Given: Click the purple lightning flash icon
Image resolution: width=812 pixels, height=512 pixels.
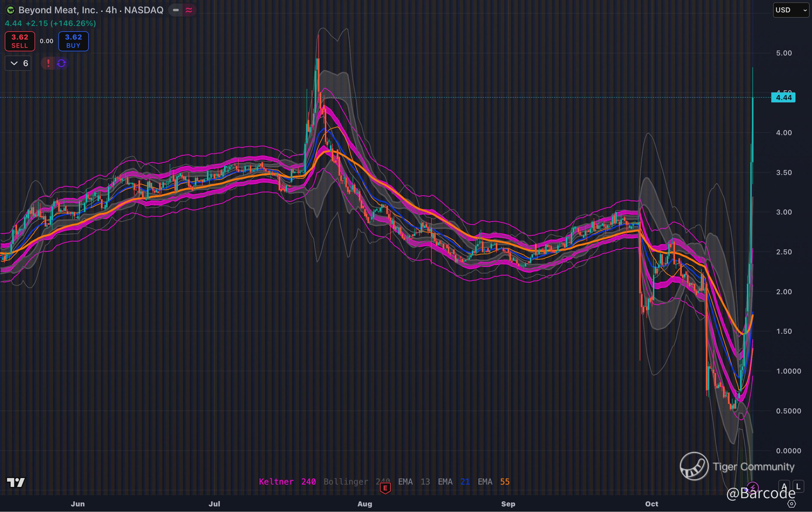Looking at the screenshot, I should [x=753, y=488].
